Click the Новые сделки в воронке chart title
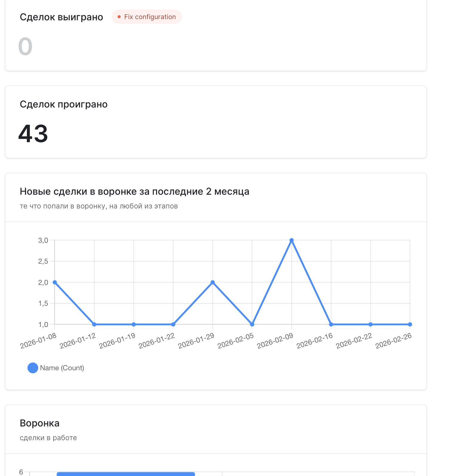Viewport: 464px width, 476px height. pos(134,191)
